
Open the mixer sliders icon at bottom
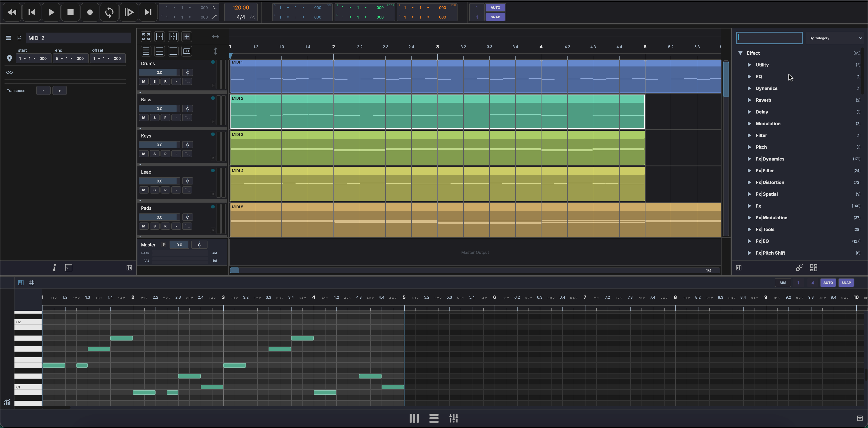point(453,418)
